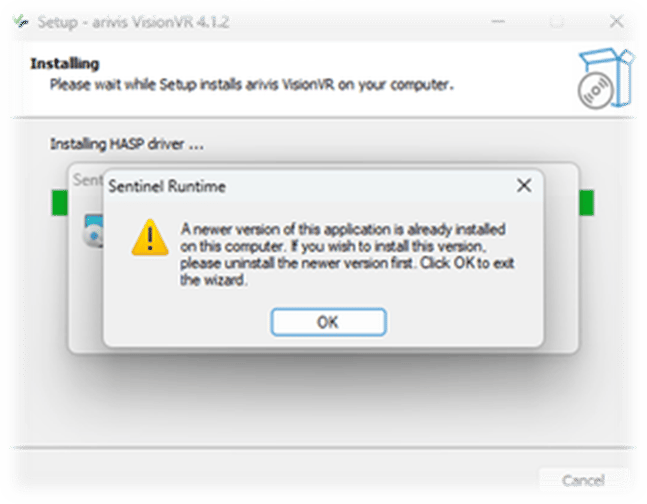Click the Setup - arivis VisionVR title text

coord(133,21)
